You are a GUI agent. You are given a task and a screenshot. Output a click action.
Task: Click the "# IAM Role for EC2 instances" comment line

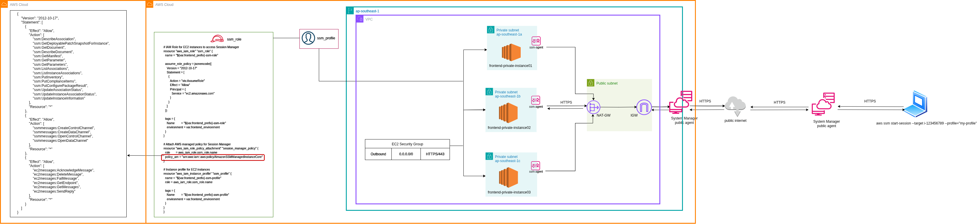(x=201, y=47)
